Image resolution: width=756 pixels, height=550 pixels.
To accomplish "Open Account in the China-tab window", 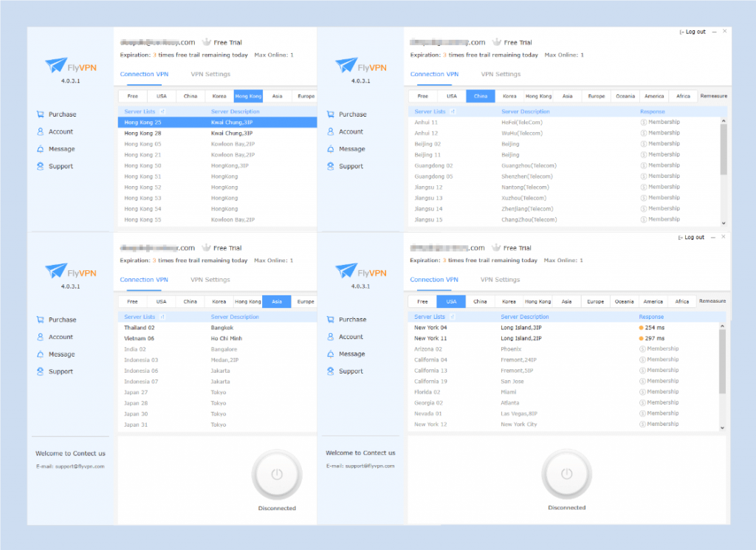I will pos(345,131).
